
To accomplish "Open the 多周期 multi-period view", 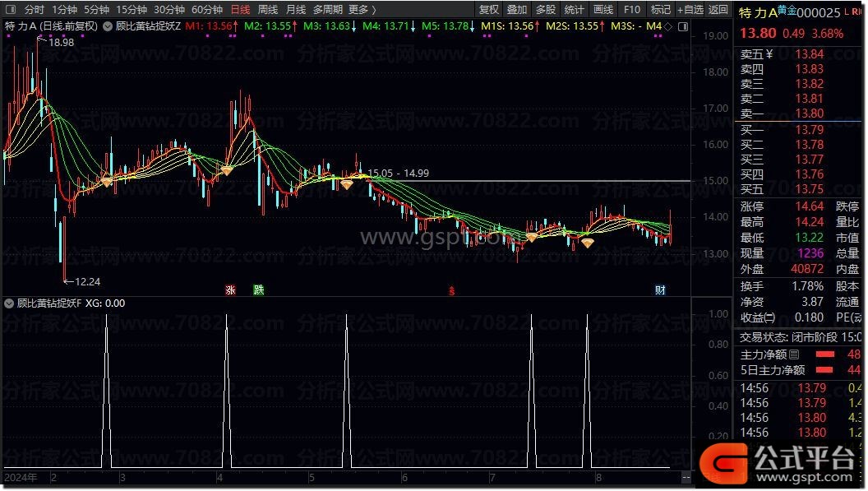I will coord(328,9).
